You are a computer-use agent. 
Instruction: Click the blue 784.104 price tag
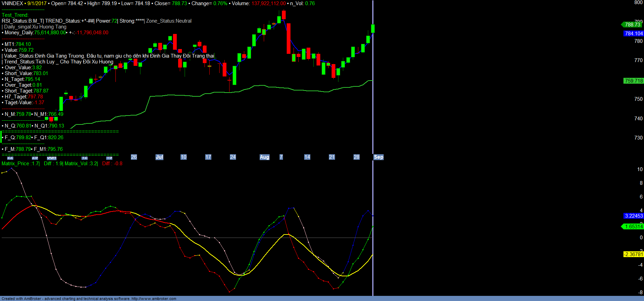point(634,33)
